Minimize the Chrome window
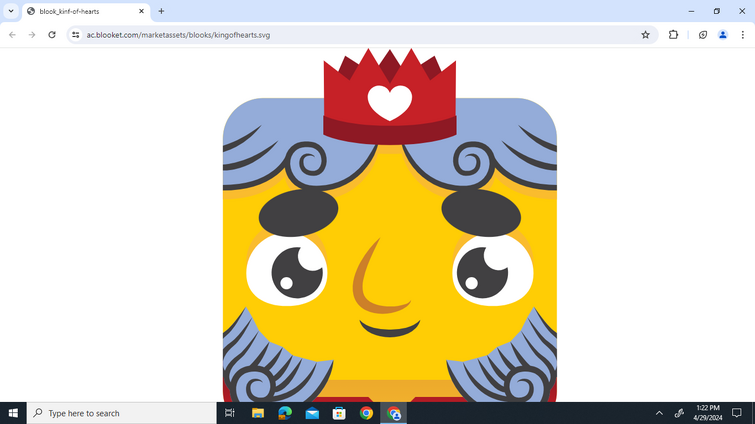This screenshot has height=424, width=755. [691, 11]
